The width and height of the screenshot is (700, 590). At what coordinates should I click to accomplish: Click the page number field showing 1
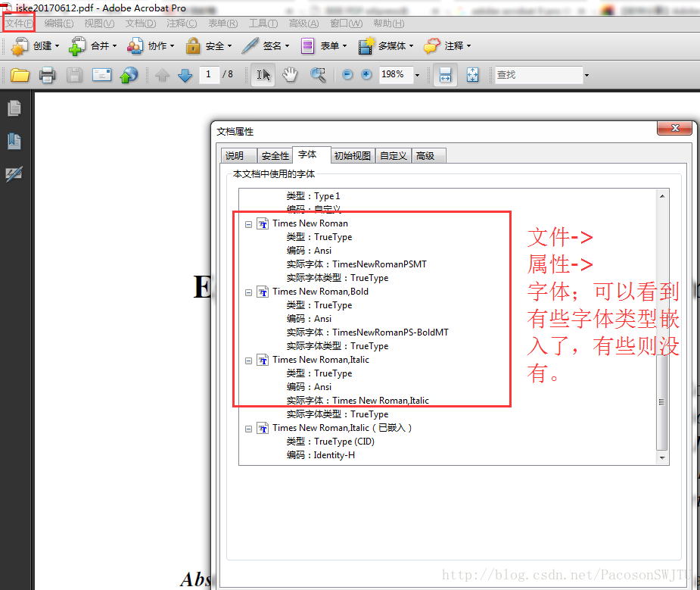(209, 74)
